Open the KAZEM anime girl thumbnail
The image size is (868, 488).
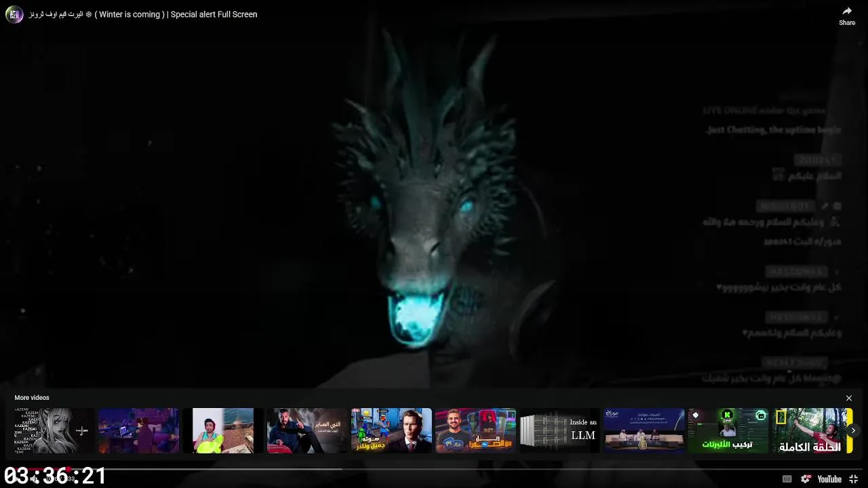[54, 430]
